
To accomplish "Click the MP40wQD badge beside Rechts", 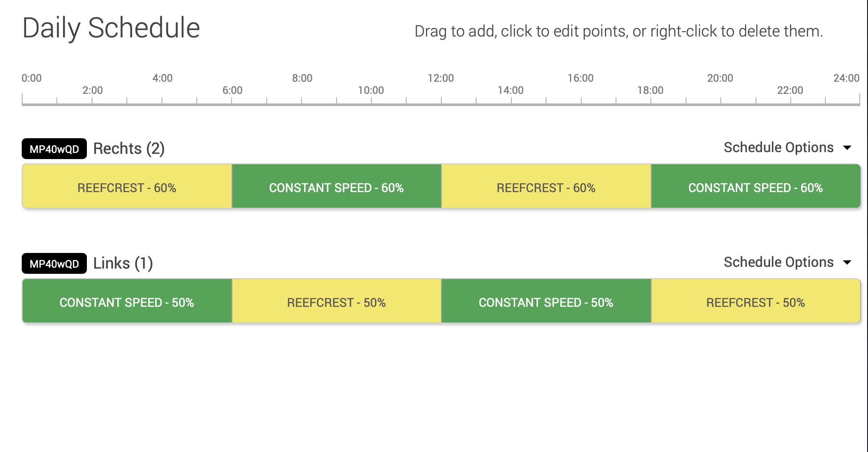I will pos(54,149).
